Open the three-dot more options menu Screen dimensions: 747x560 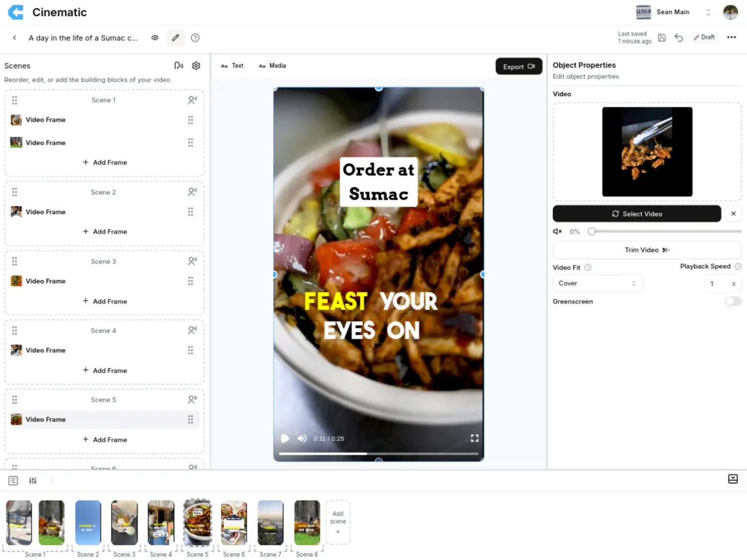point(731,37)
